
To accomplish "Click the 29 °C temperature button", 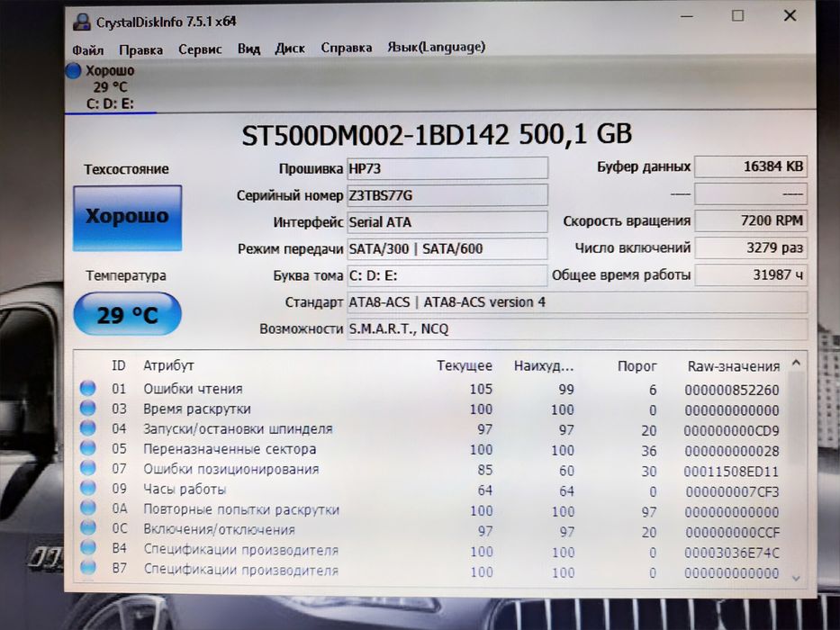I will (x=127, y=314).
